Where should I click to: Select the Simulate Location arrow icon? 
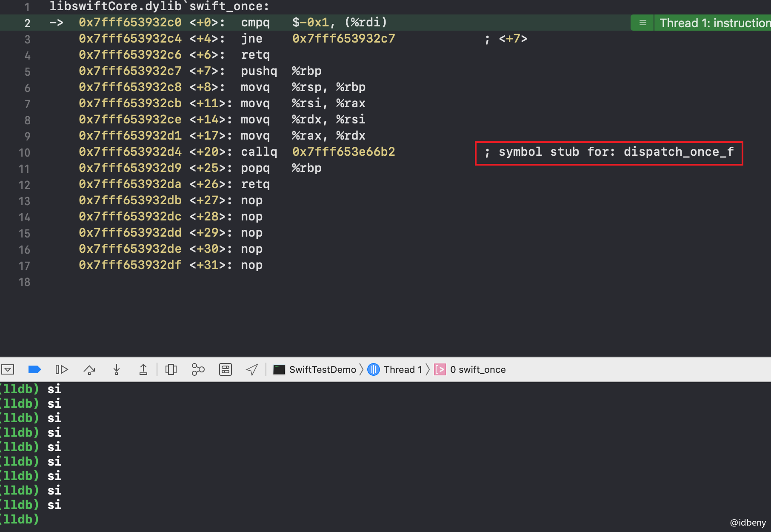[252, 369]
